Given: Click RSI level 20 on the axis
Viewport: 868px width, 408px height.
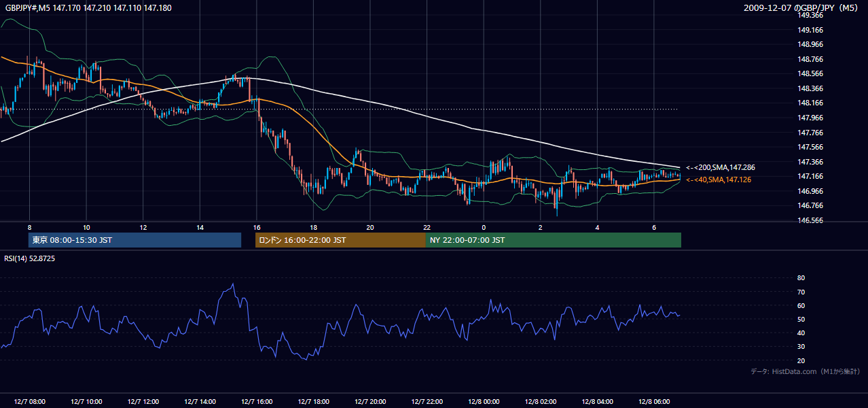Looking at the screenshot, I should (801, 360).
